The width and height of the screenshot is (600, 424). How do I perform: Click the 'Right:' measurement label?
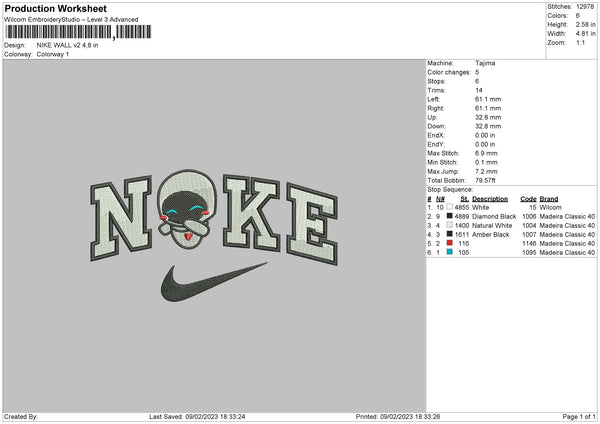coord(435,108)
